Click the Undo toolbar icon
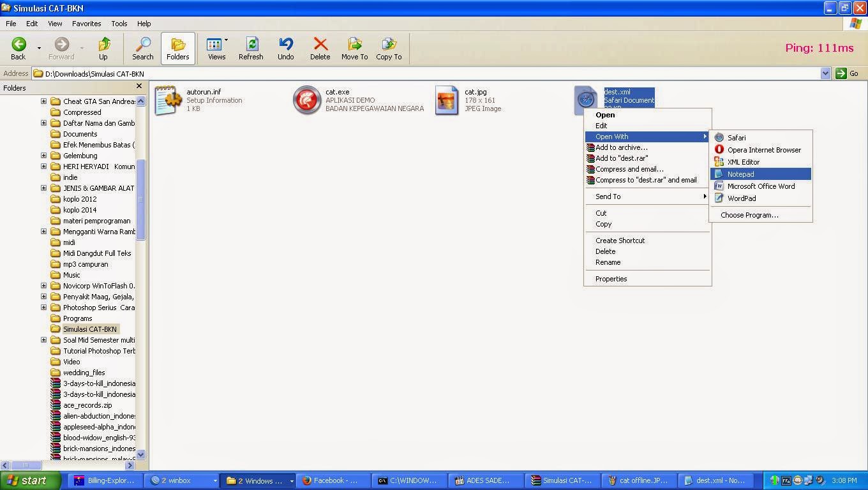The image size is (868, 490). click(x=285, y=48)
